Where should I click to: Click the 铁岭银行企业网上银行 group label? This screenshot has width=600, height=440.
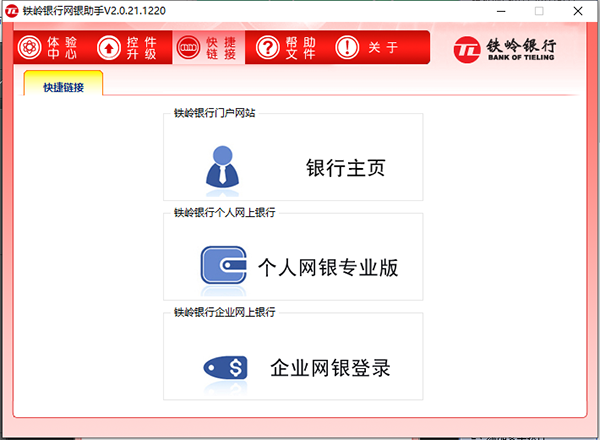pyautogui.click(x=225, y=312)
